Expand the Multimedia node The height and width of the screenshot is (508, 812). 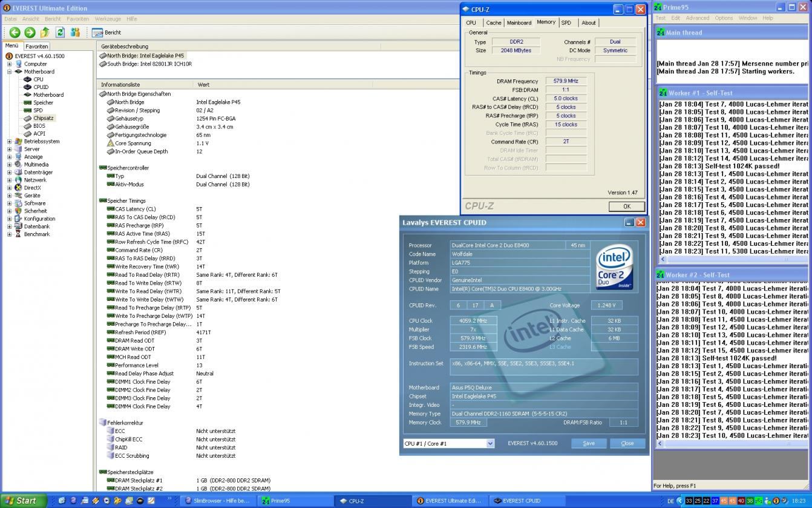[9, 165]
